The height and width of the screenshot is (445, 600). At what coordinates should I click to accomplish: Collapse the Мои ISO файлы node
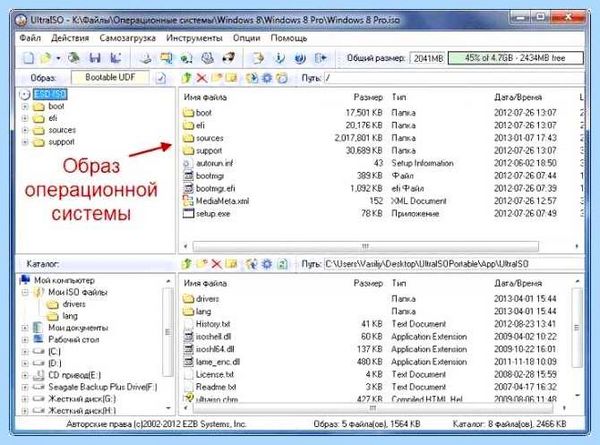coord(25,292)
